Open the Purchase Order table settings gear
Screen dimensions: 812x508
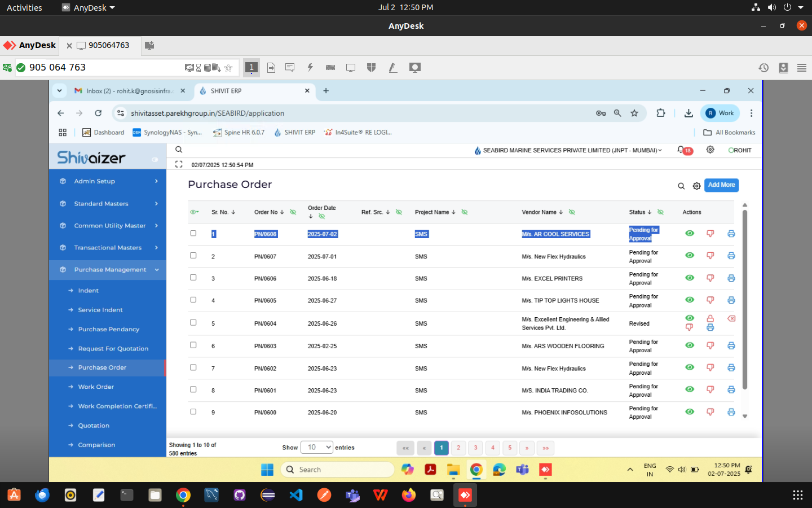697,186
